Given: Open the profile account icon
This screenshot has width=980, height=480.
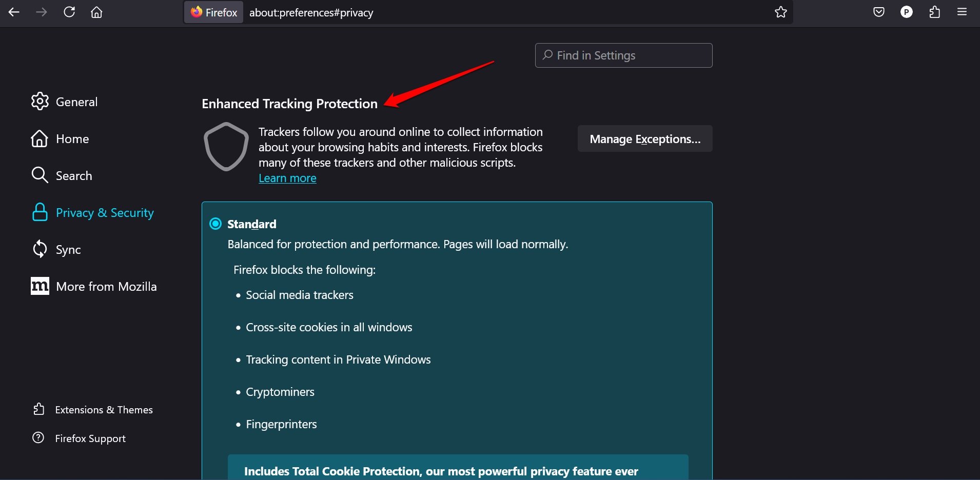Looking at the screenshot, I should click(907, 12).
